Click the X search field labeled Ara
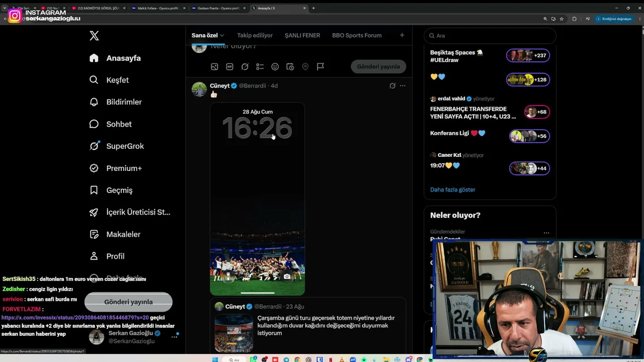 tap(490, 36)
